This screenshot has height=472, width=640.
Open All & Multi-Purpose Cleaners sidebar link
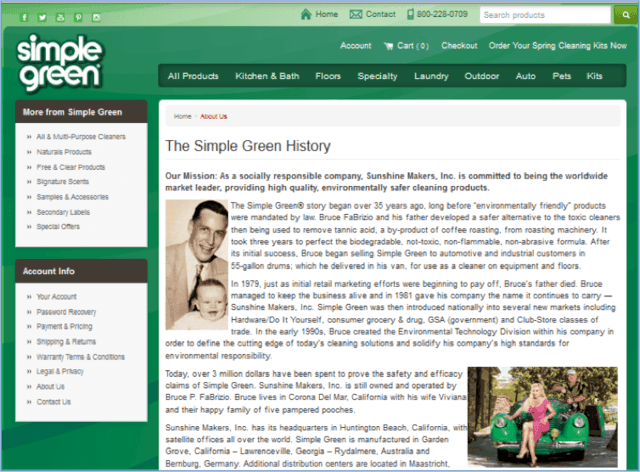coord(81,137)
